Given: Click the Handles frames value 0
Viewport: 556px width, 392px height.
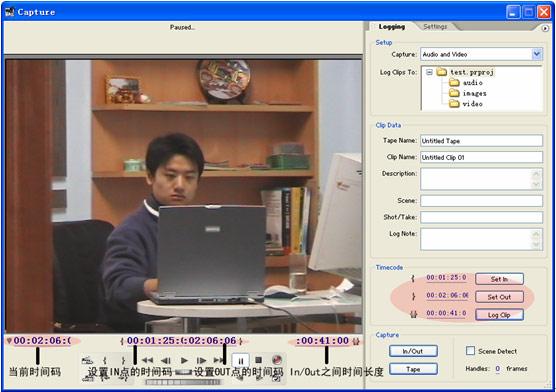Looking at the screenshot, I should [497, 369].
